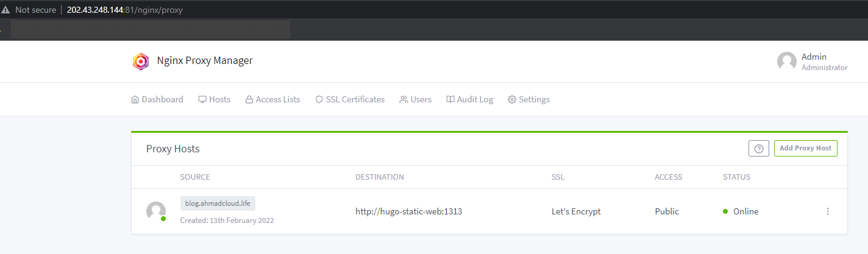Viewport: 868px width, 254px height.
Task: Open the Settings tab
Action: click(x=529, y=99)
